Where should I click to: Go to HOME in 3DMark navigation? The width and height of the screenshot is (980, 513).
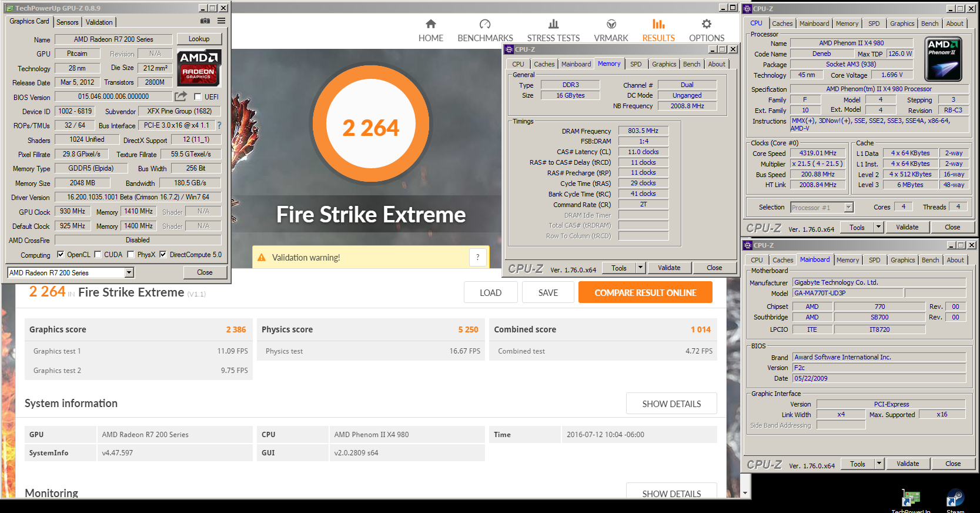click(x=431, y=31)
